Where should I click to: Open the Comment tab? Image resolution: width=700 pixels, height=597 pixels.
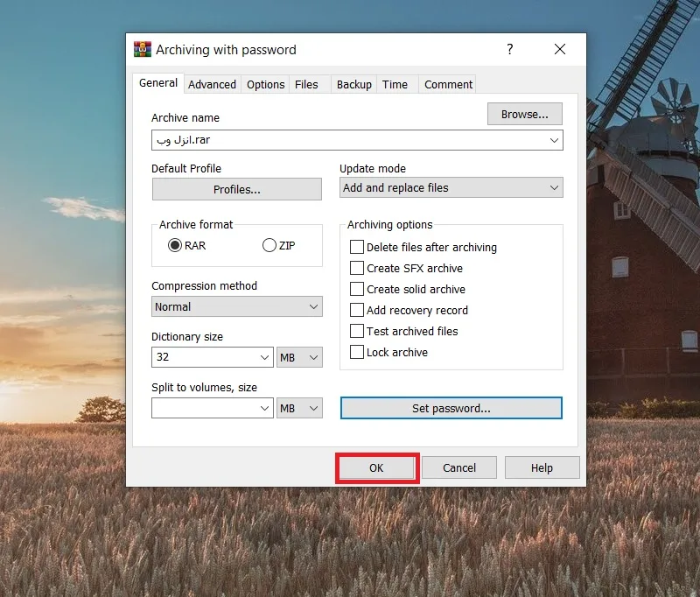(448, 84)
